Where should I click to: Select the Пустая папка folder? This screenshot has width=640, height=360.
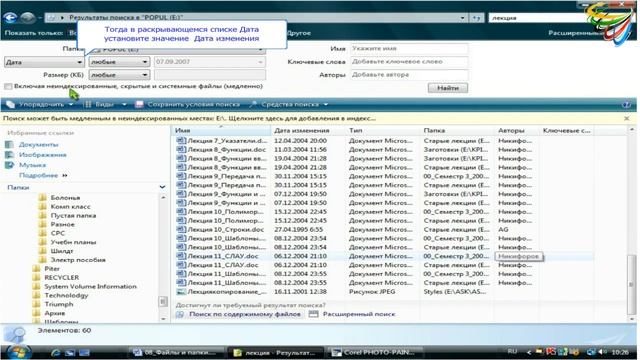point(73,216)
